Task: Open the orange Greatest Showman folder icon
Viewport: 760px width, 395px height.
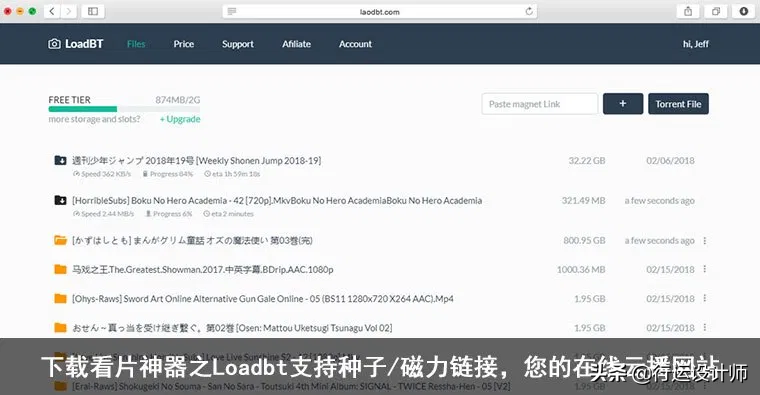Action: [x=60, y=269]
